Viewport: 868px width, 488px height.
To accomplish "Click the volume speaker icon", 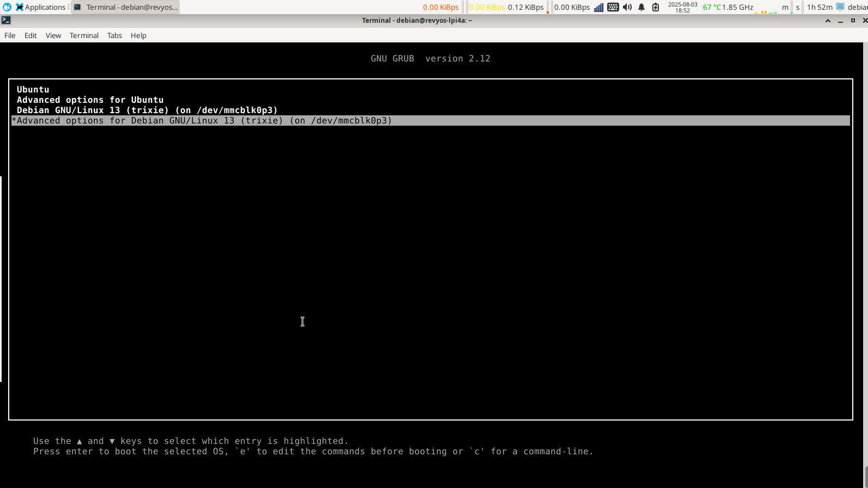I will pyautogui.click(x=627, y=7).
